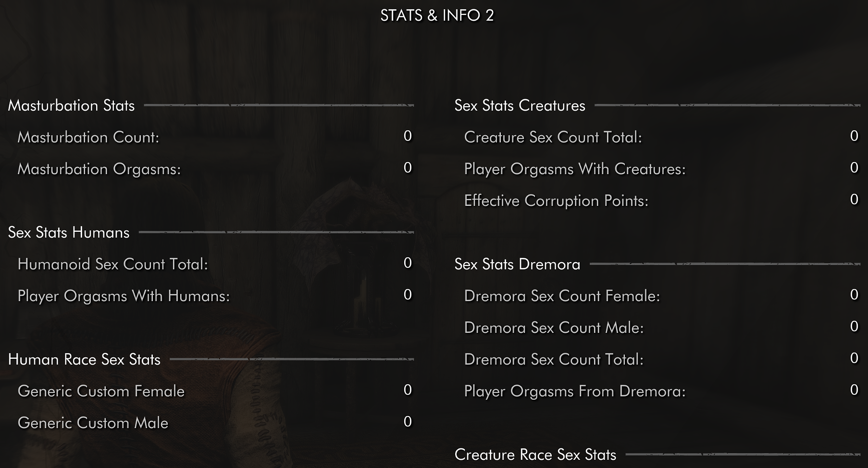
Task: Click the Sex Stats Humans header
Action: (69, 232)
